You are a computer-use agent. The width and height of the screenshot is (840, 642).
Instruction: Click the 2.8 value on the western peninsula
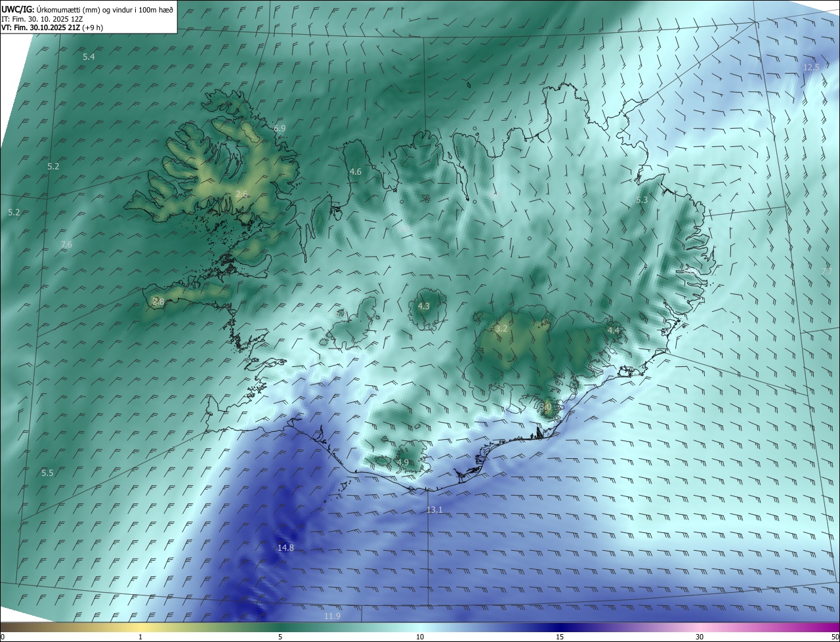158,301
